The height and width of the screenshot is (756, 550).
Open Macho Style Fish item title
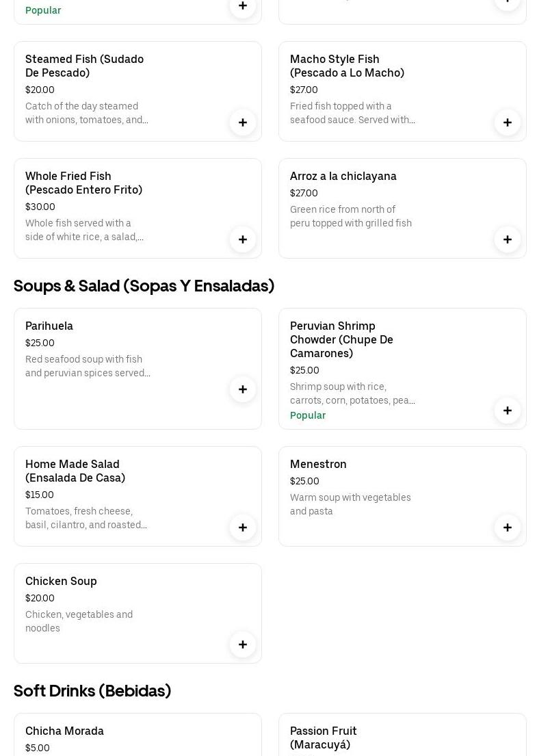347,66
